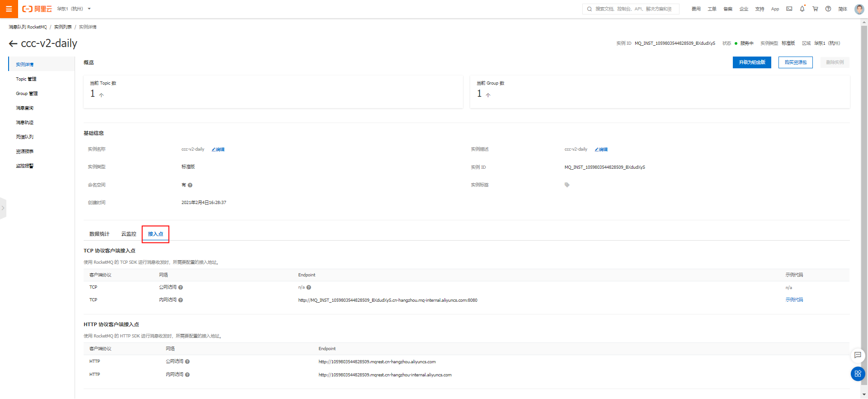
Task: Click 标准版 value in 基础信息
Action: click(x=188, y=167)
